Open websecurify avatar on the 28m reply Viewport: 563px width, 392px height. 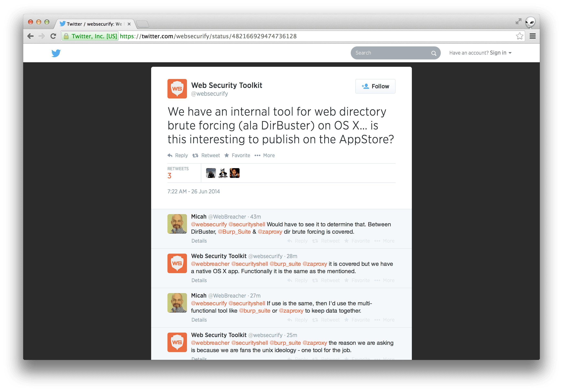(177, 263)
